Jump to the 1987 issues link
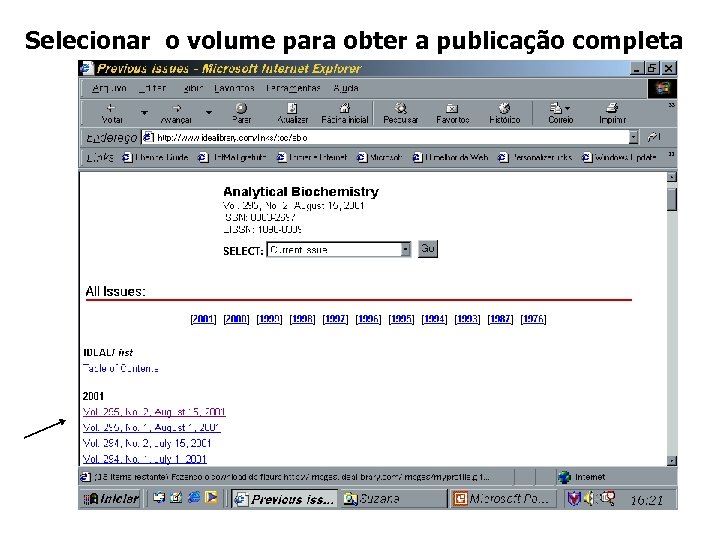This screenshot has height=540, width=720. click(x=501, y=319)
